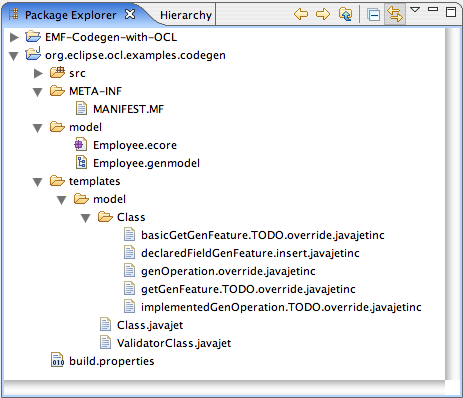
Task: Expand the src folder
Action: [38, 73]
